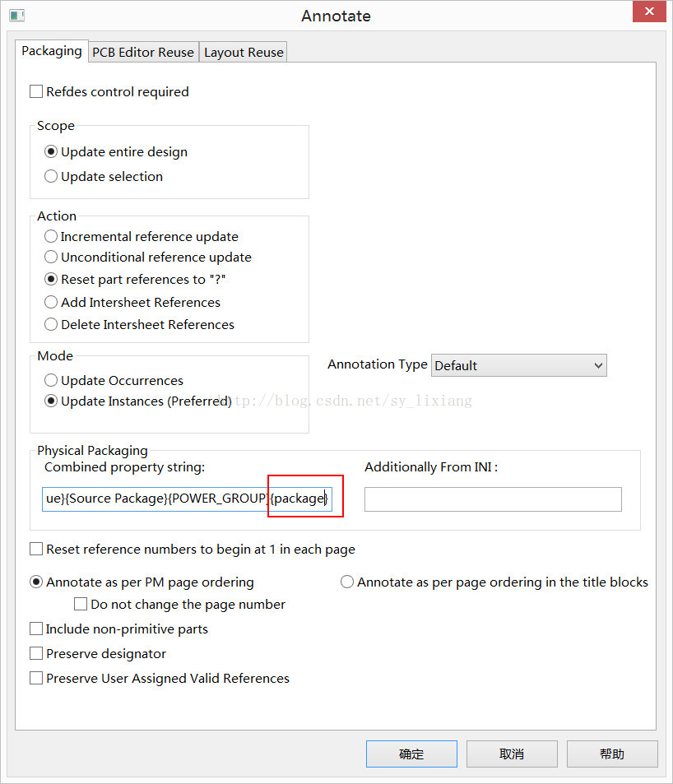The height and width of the screenshot is (784, 673).
Task: Switch to the PCB Editor Reuse tab
Action: click(143, 52)
